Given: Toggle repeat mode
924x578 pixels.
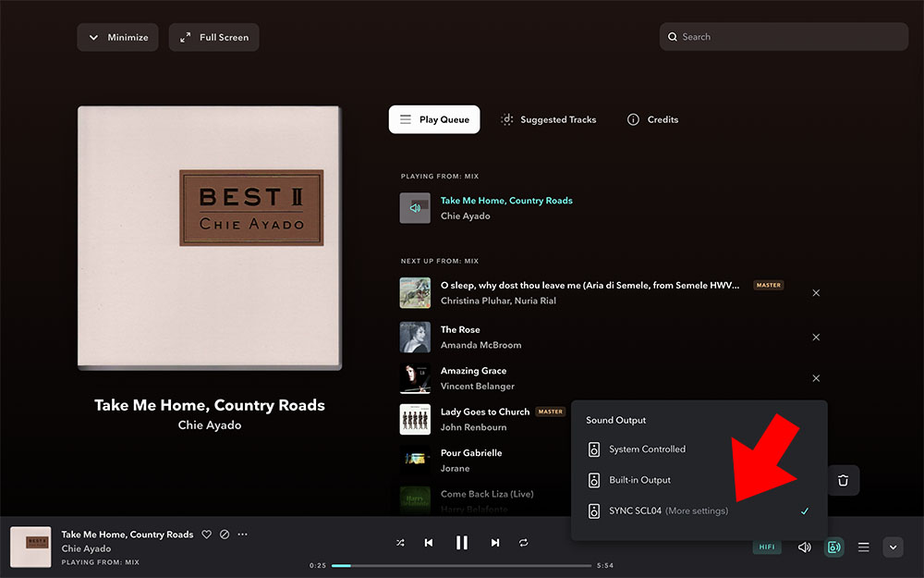Looking at the screenshot, I should [x=524, y=543].
